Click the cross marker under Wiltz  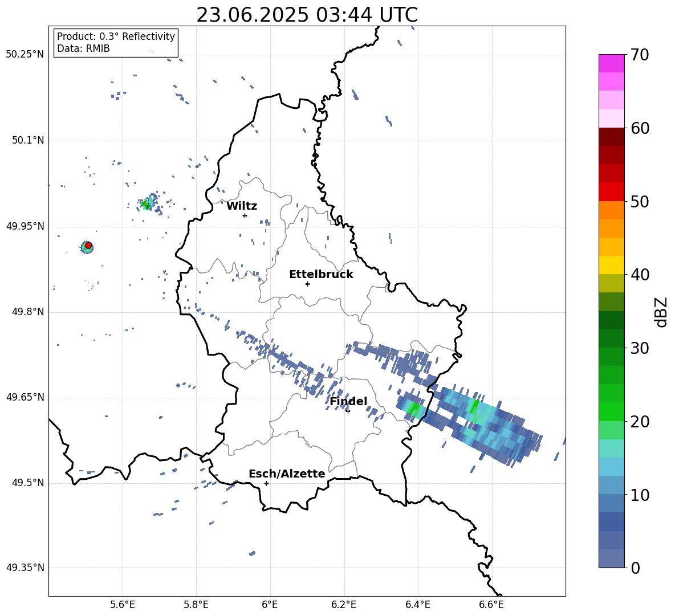click(x=245, y=215)
